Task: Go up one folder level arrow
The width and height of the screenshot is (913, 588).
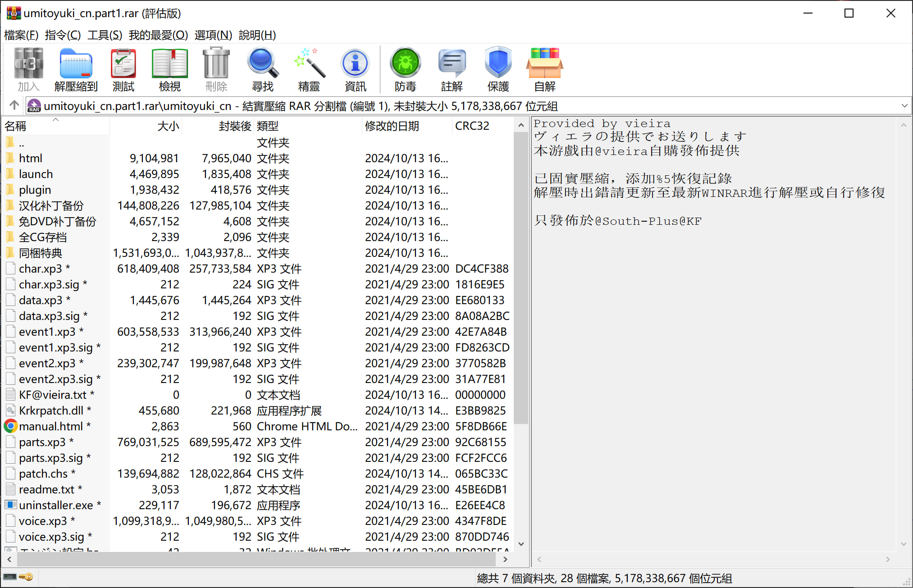Action: 14,105
